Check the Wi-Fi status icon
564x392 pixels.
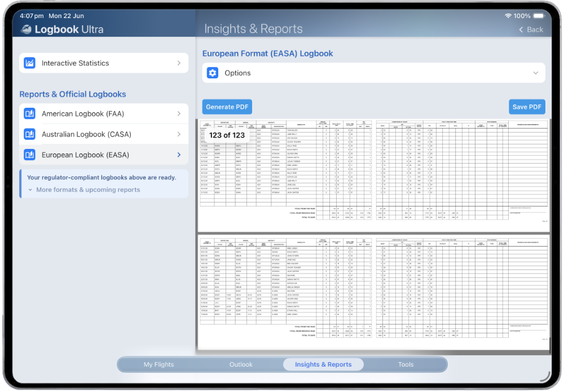pos(508,16)
